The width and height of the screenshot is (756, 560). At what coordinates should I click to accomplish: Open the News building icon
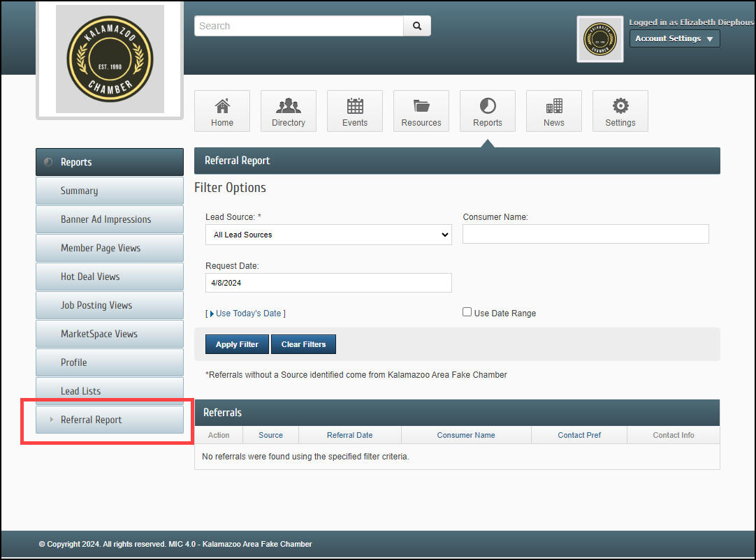tap(554, 106)
